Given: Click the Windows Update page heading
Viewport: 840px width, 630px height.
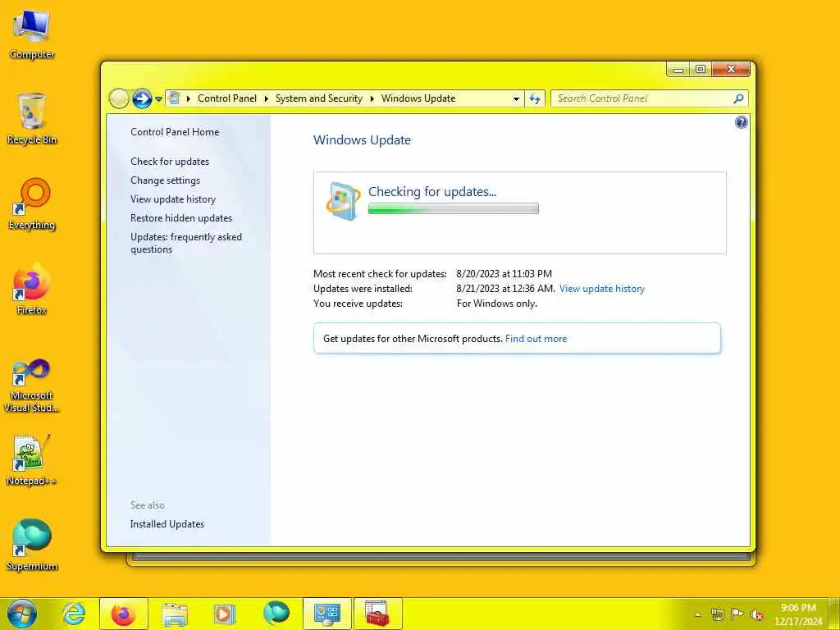Looking at the screenshot, I should tap(362, 140).
